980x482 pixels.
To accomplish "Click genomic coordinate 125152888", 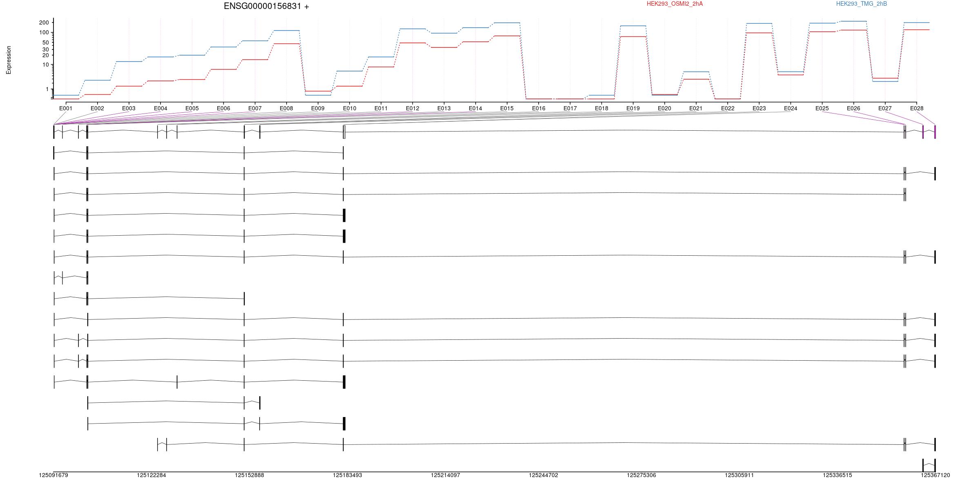I will tap(249, 475).
